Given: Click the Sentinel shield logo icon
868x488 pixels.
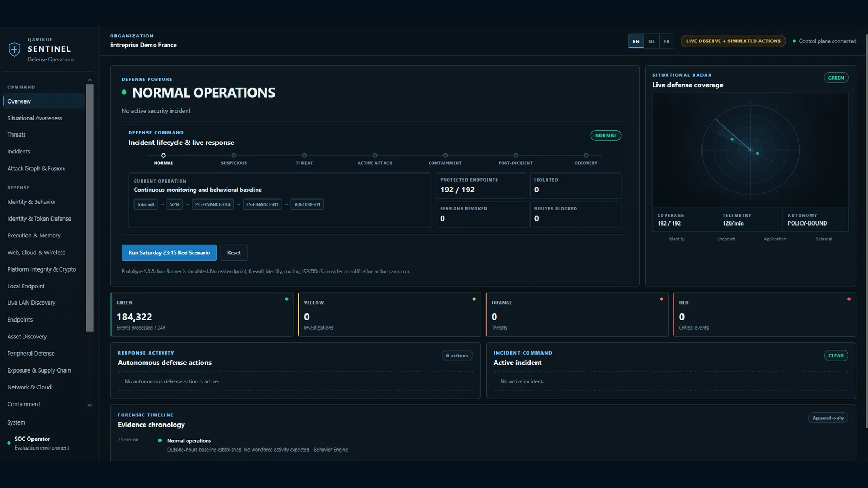Looking at the screenshot, I should [15, 49].
